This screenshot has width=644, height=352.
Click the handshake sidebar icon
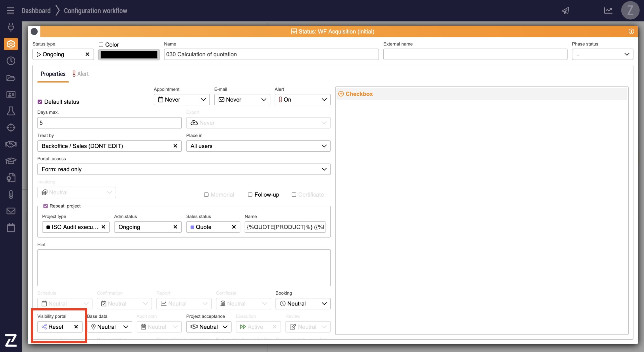(11, 144)
